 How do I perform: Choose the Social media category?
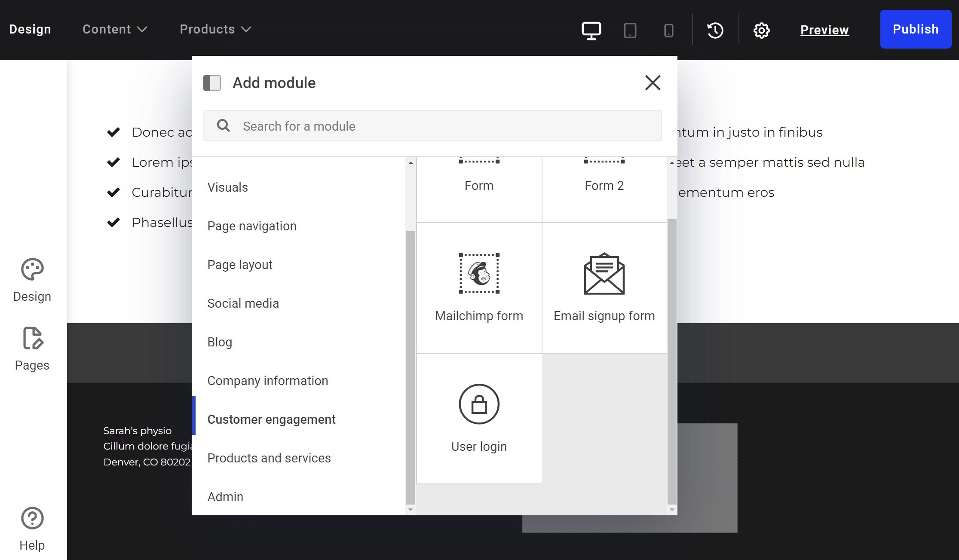(243, 303)
